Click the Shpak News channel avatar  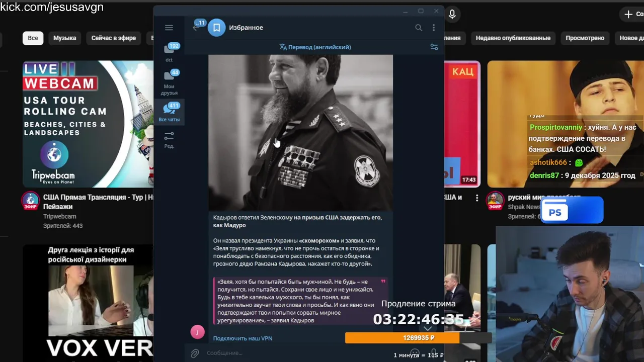coord(495,200)
